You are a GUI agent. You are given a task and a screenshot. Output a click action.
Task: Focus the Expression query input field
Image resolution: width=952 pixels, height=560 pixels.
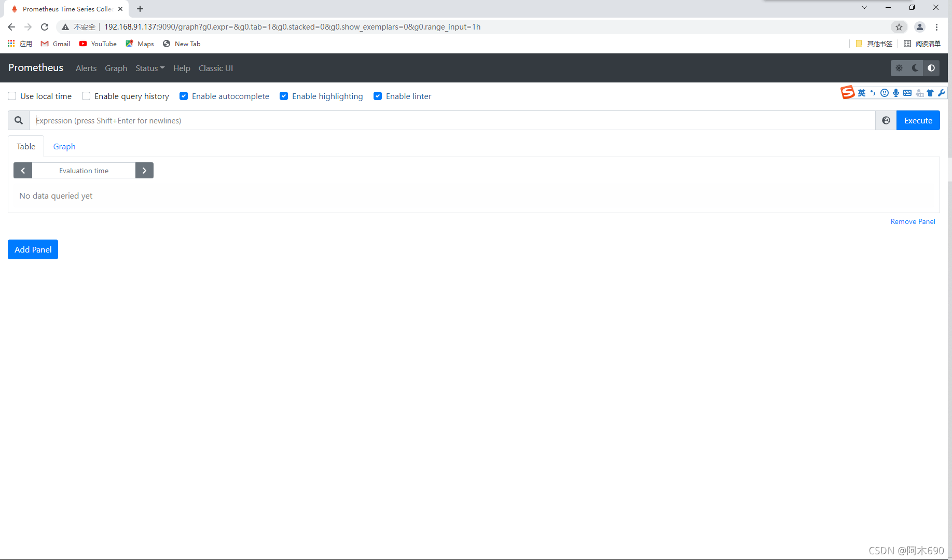(452, 120)
